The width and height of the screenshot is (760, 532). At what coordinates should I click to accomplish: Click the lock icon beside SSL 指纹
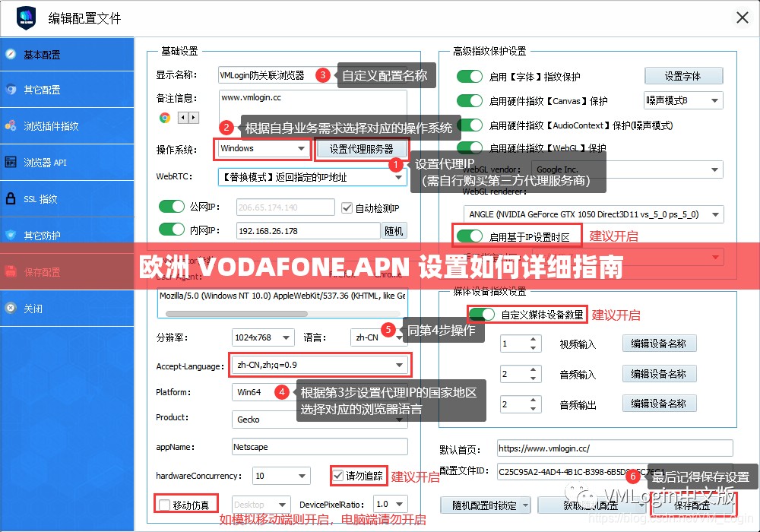[x=11, y=198]
